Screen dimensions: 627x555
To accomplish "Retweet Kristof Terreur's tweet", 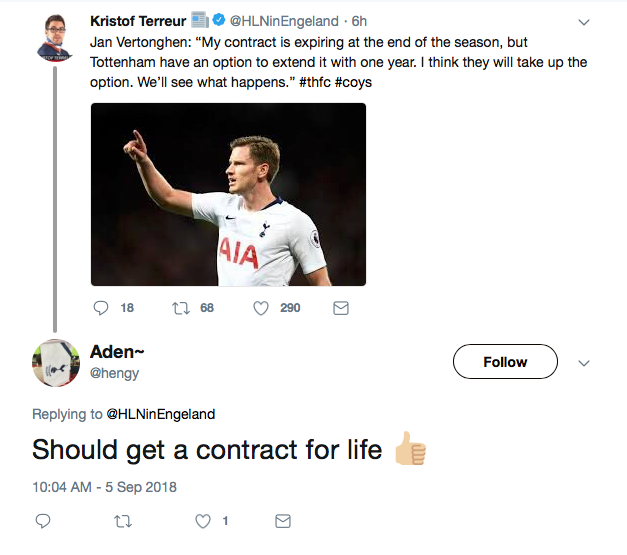I will click(x=181, y=308).
